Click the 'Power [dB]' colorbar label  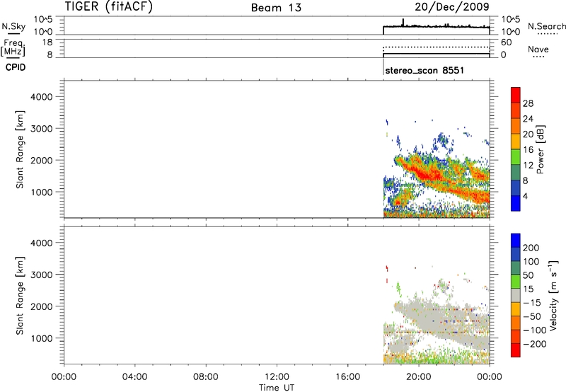[x=540, y=149]
